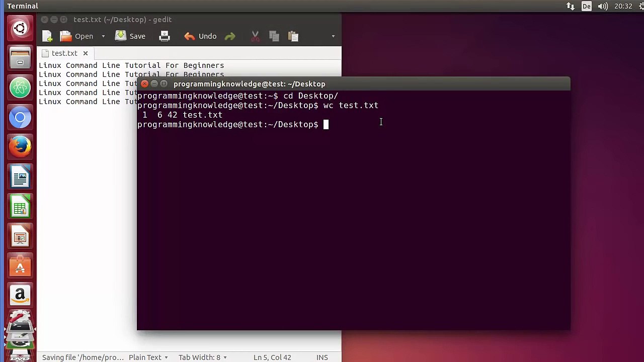The image size is (644, 362).
Task: Save the test.txt document
Action: pyautogui.click(x=130, y=36)
